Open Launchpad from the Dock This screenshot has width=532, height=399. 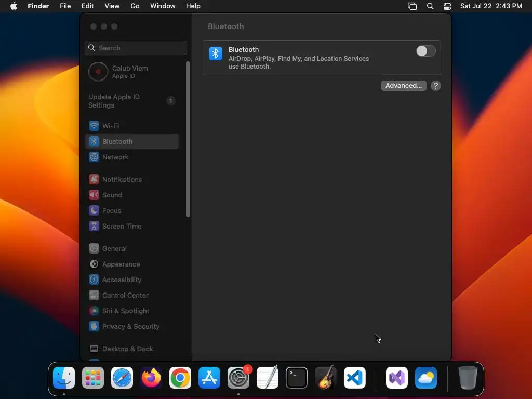[93, 378]
